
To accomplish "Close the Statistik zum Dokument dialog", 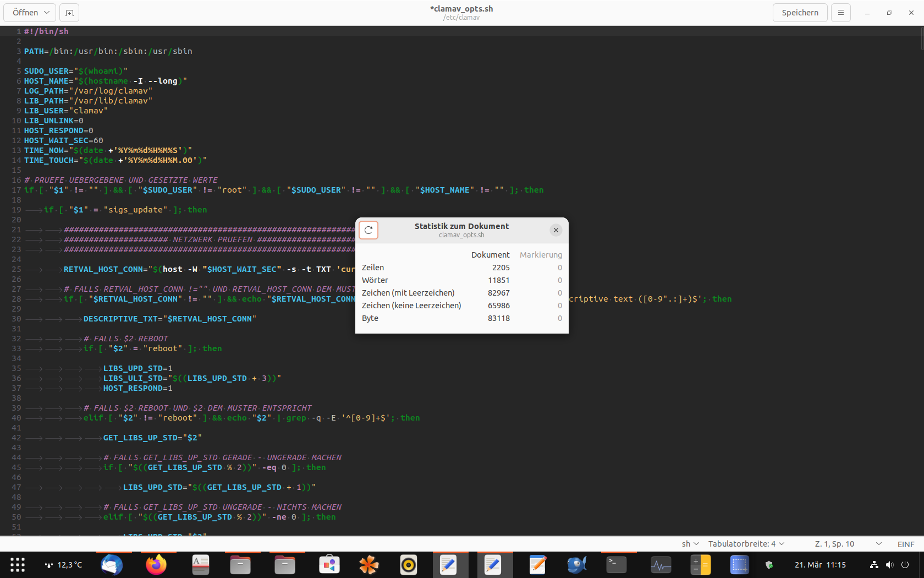I will coord(556,230).
